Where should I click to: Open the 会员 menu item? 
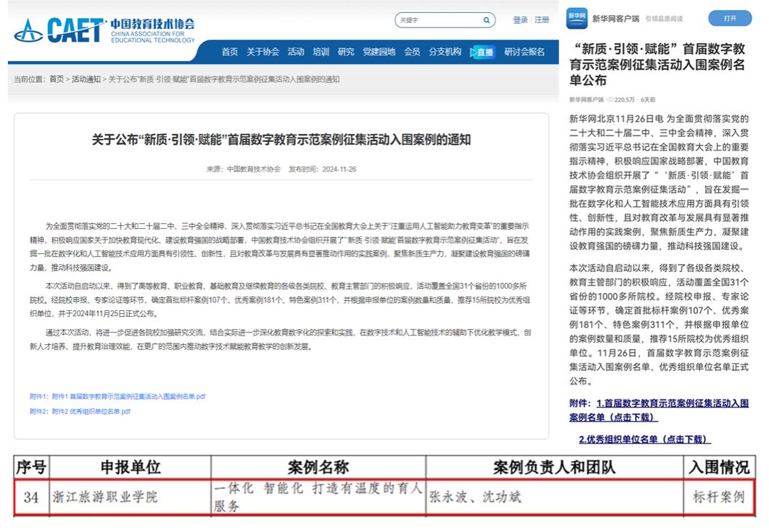pyautogui.click(x=412, y=52)
